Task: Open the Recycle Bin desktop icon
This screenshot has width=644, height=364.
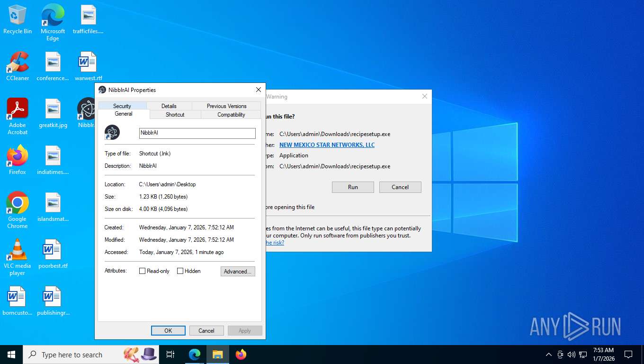Action: (18, 20)
